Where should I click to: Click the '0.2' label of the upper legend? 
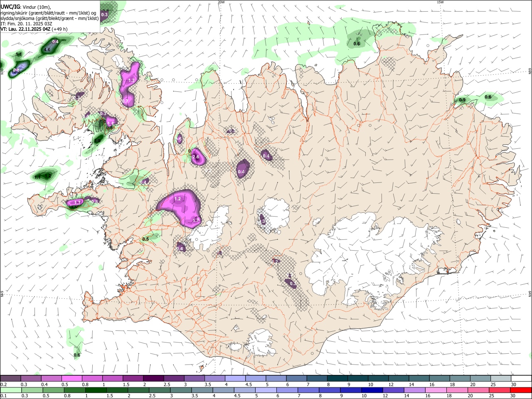coord(4,384)
